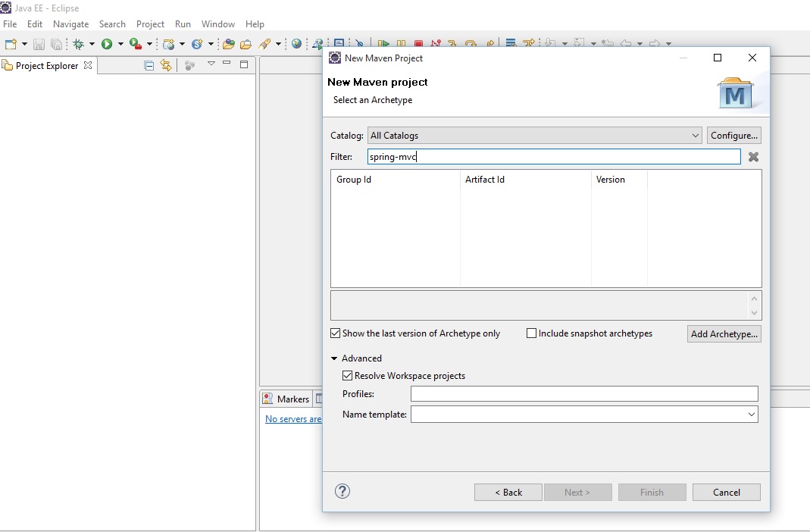810x532 pixels.
Task: Click the green Run button icon
Action: pyautogui.click(x=107, y=44)
